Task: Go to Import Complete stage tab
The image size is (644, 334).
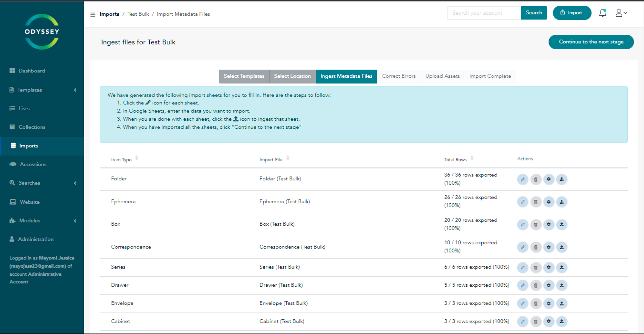Action: coord(490,76)
